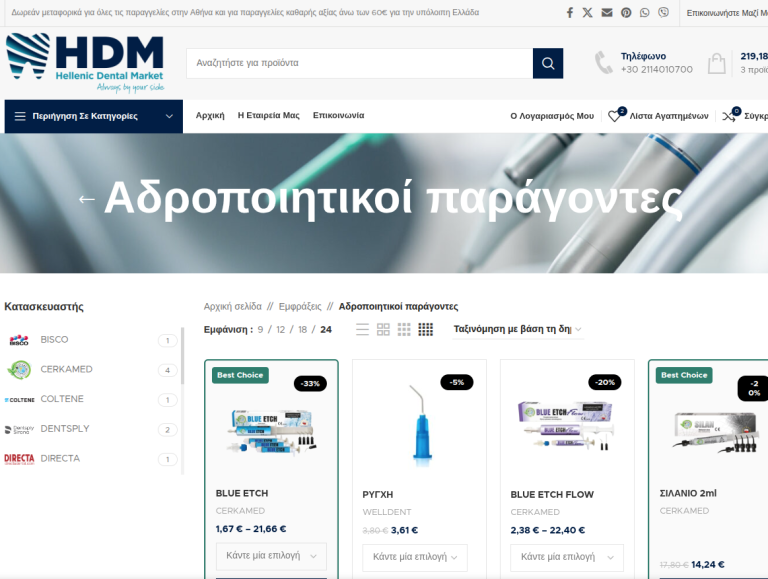The image size is (768, 579).
Task: Click the compare shuffle arrows icon
Action: [x=729, y=117]
